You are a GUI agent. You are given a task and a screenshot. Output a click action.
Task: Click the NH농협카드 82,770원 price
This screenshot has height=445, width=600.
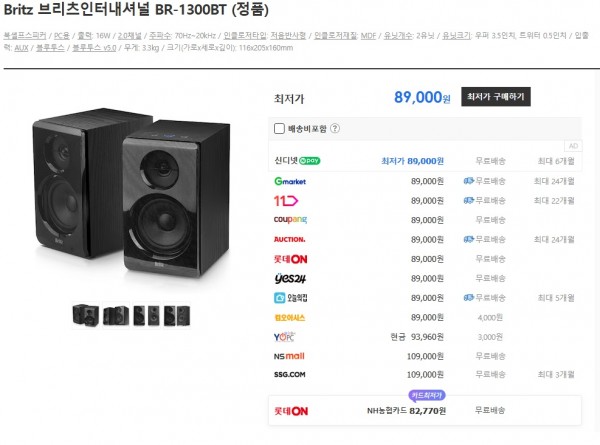coord(406,411)
